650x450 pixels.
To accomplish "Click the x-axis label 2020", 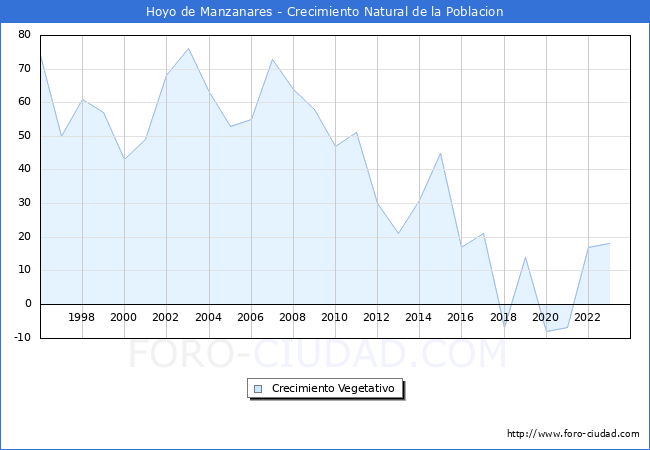I will click(546, 317).
